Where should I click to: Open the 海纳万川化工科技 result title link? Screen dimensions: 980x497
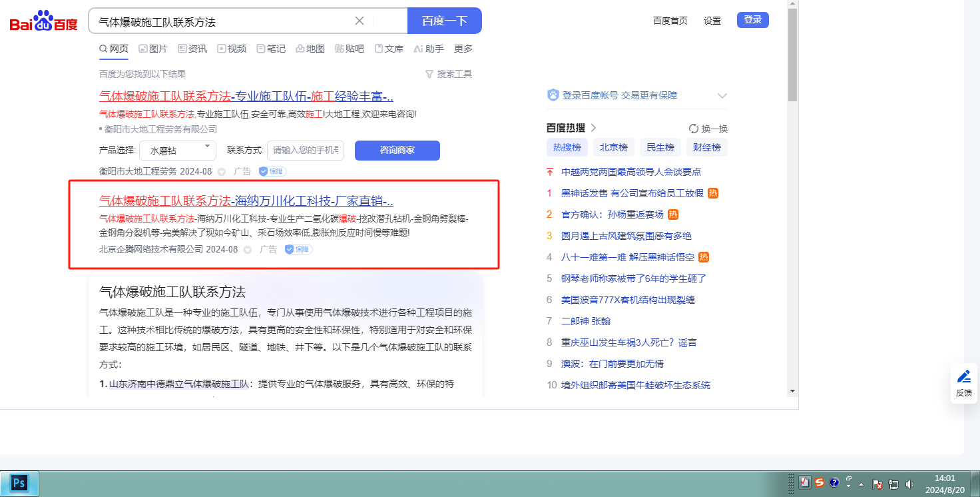tap(246, 201)
